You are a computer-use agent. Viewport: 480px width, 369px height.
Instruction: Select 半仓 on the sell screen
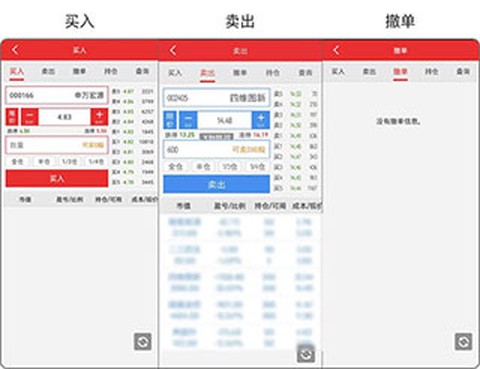203,166
